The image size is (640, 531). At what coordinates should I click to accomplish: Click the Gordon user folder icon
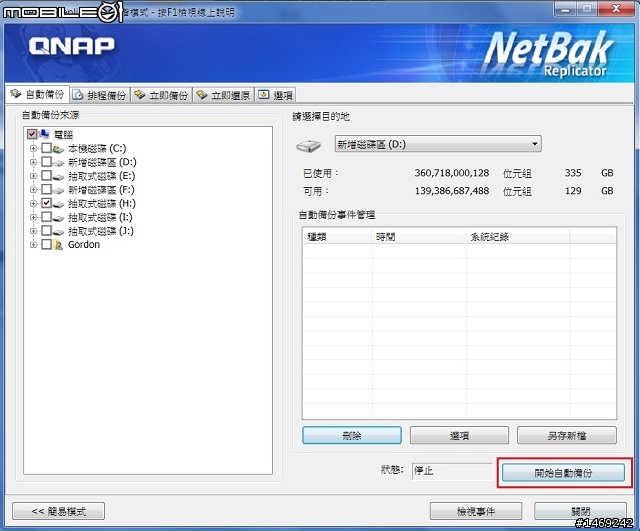point(58,245)
